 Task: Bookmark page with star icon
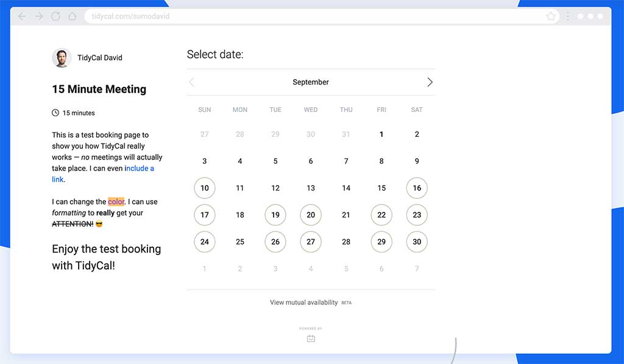pos(551,16)
